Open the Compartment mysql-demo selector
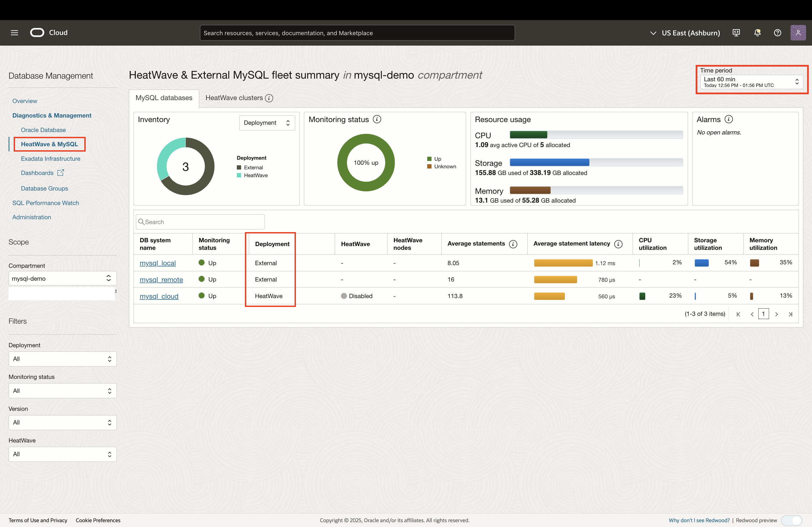 pos(62,279)
